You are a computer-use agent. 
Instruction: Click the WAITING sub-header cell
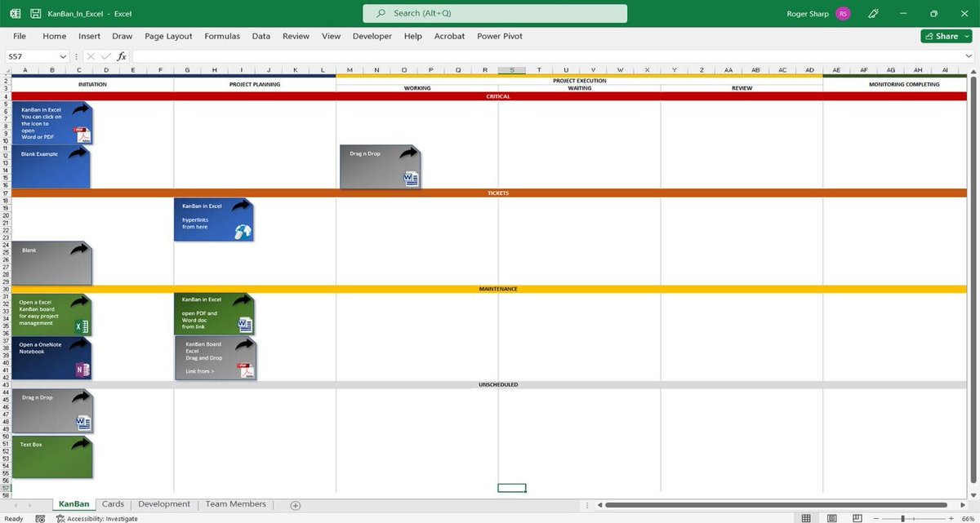click(580, 88)
